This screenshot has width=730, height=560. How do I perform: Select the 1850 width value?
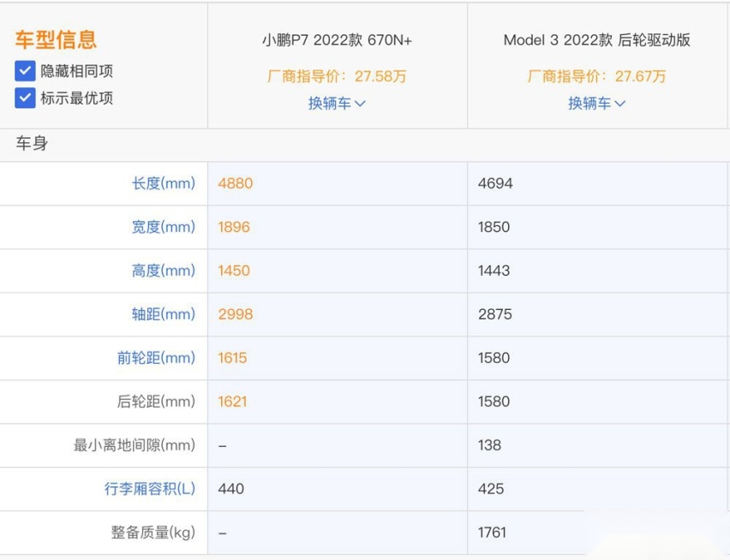pos(494,227)
